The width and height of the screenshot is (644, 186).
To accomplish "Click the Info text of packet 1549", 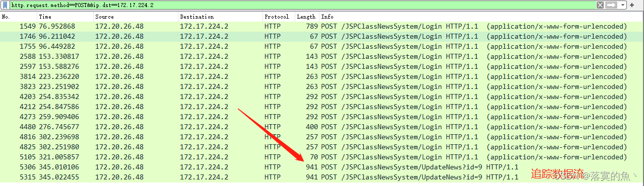I will coord(474,26).
